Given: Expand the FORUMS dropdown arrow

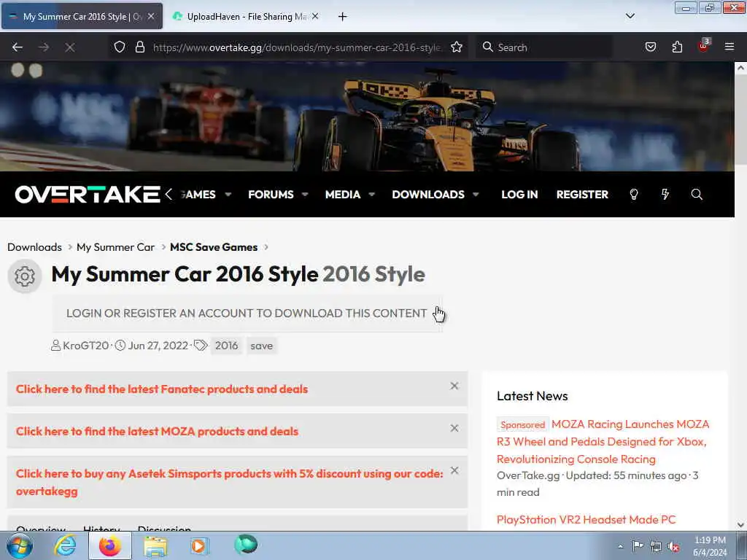Looking at the screenshot, I should pos(305,194).
